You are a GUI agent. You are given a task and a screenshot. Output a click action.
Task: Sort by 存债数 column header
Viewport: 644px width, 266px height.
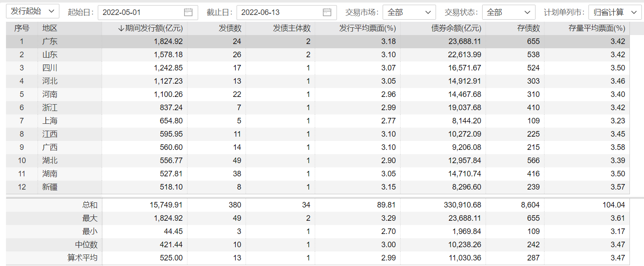pyautogui.click(x=528, y=29)
